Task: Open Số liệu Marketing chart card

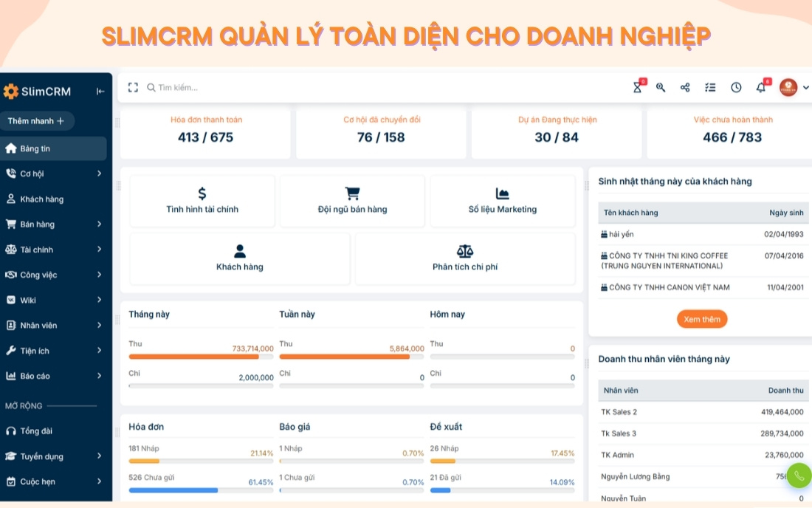Action: pyautogui.click(x=502, y=201)
